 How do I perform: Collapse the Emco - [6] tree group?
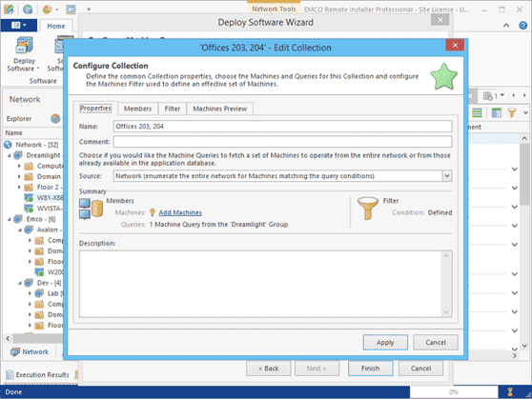(x=10, y=219)
